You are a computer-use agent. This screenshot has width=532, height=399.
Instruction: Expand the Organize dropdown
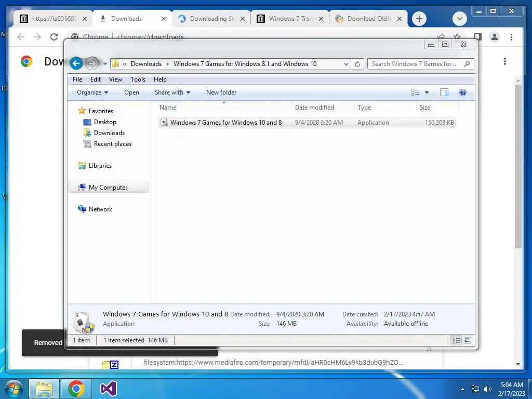tap(92, 92)
